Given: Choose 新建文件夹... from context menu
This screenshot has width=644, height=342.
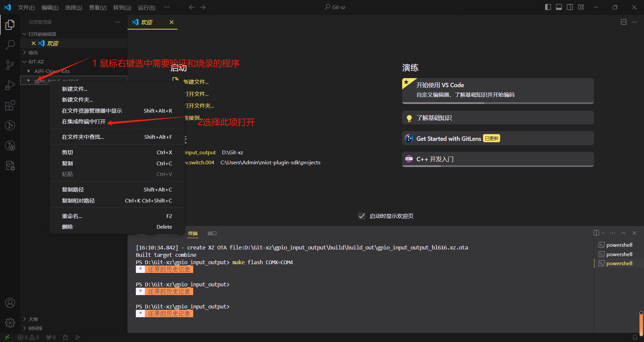Looking at the screenshot, I should tap(117, 100).
